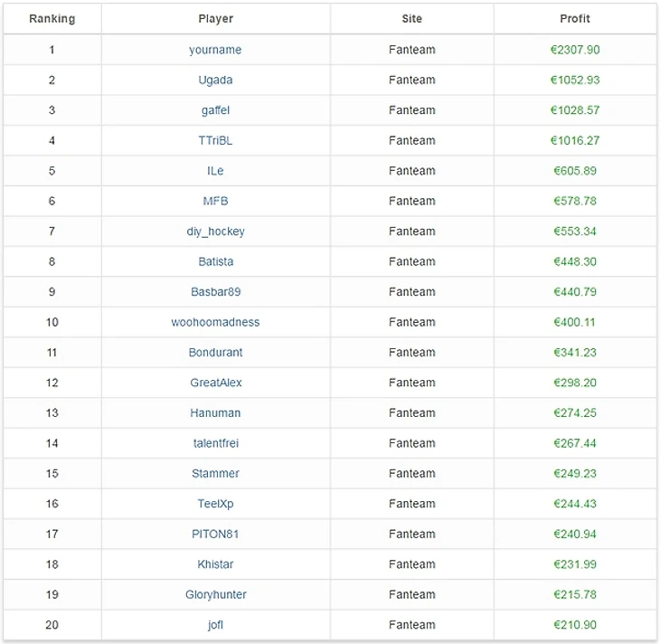Click on diy_hockey player name
The height and width of the screenshot is (644, 660).
coord(215,232)
